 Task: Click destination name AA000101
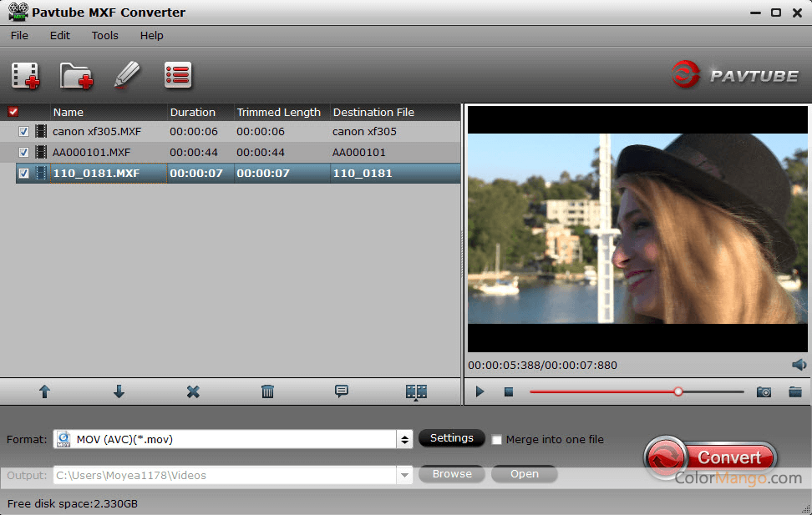coord(359,152)
